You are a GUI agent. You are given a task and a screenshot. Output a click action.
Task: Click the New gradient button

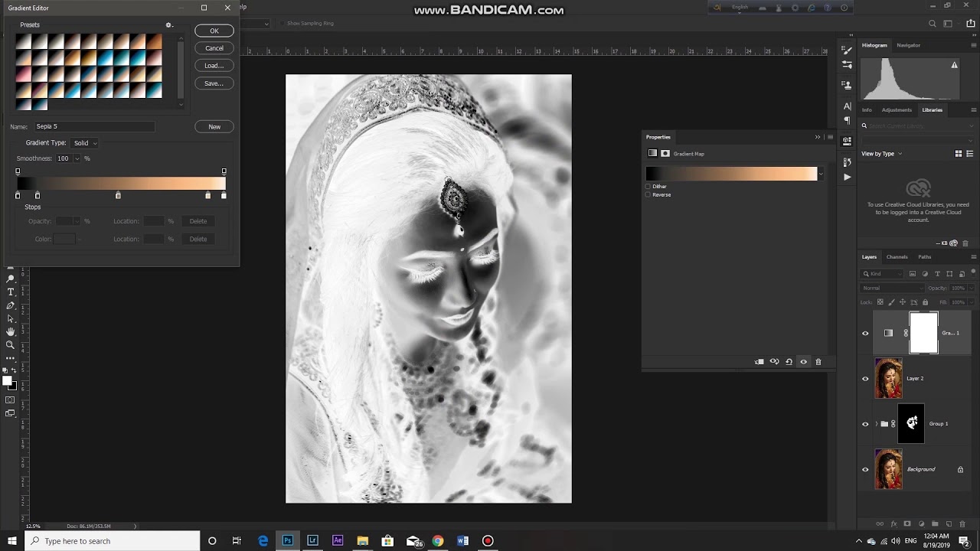coord(214,127)
